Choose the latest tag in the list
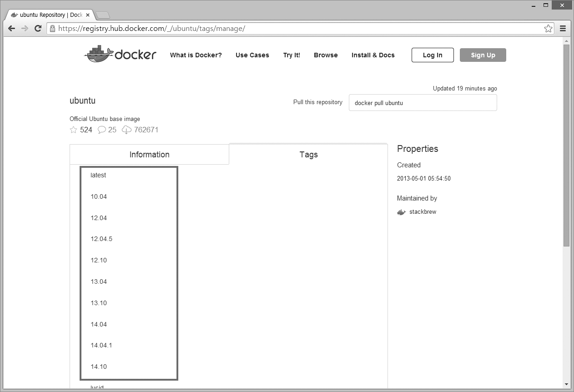Viewport: 574px width, 392px height. (x=98, y=175)
